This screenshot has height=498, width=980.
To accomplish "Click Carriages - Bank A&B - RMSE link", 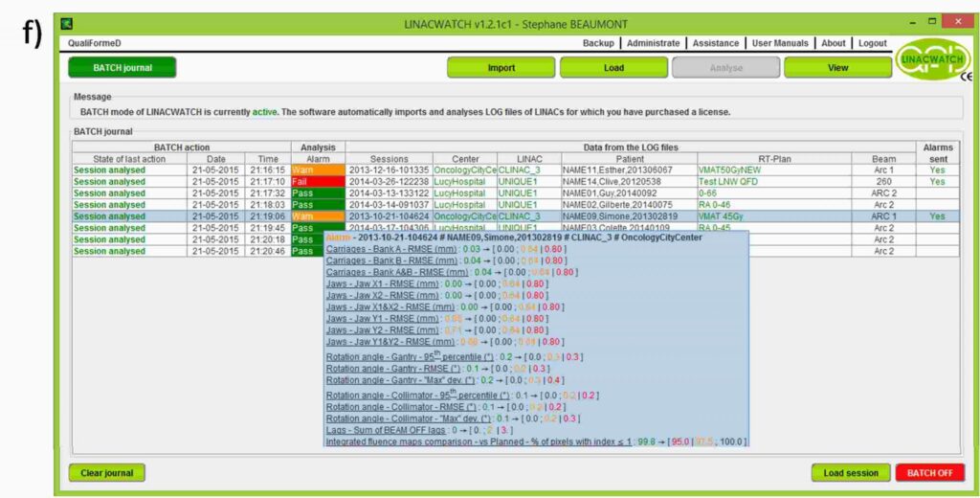I will 397,272.
